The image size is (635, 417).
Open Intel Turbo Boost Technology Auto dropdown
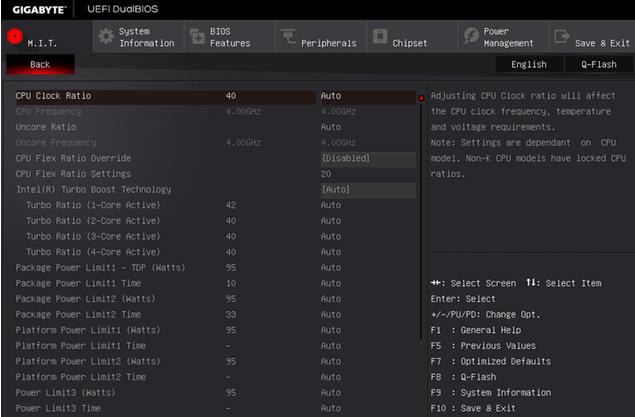(x=367, y=189)
